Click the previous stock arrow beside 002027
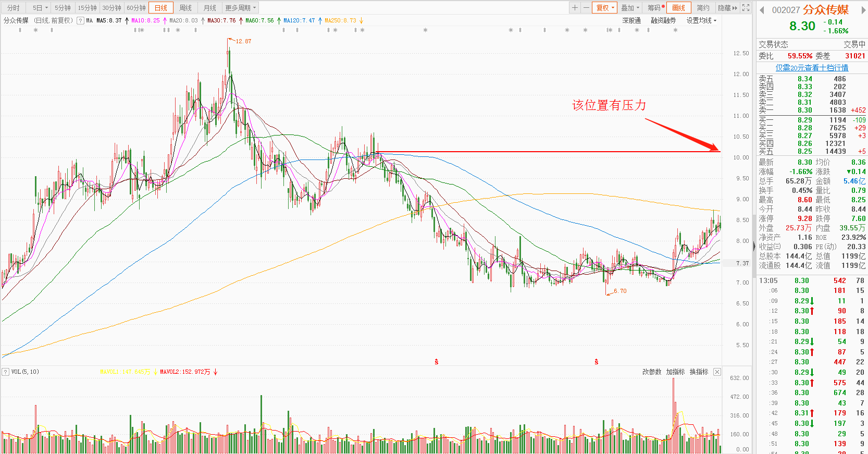The image size is (868, 454). pyautogui.click(x=762, y=10)
